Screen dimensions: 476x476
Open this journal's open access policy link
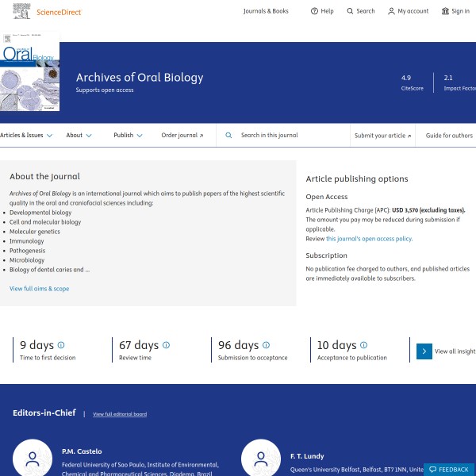pos(369,238)
